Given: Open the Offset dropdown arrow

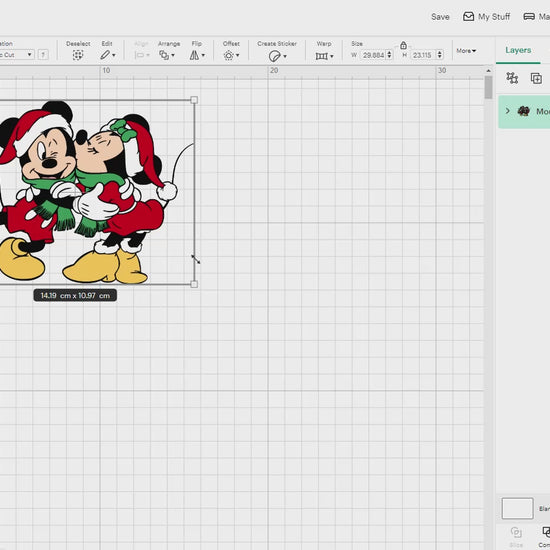Looking at the screenshot, I should point(238,55).
